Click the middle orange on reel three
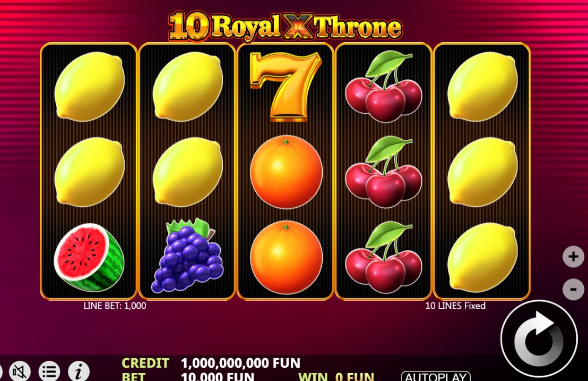This screenshot has width=588, height=381. coord(286,172)
